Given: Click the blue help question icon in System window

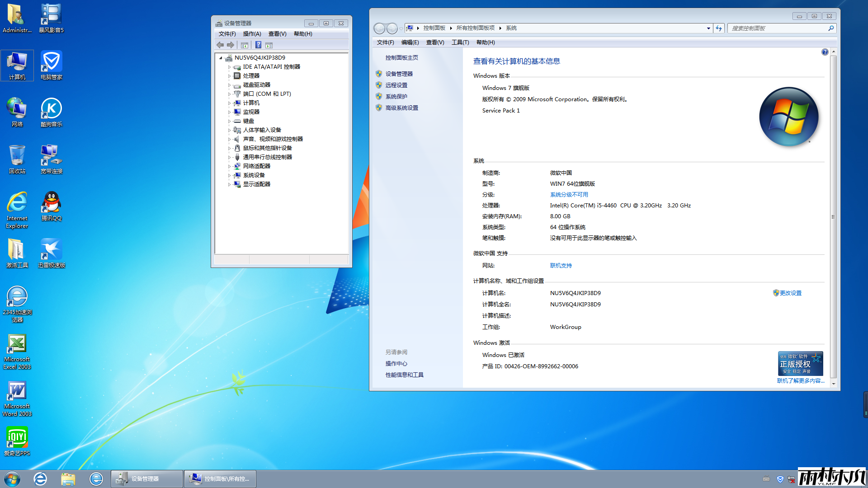Looking at the screenshot, I should click(825, 52).
